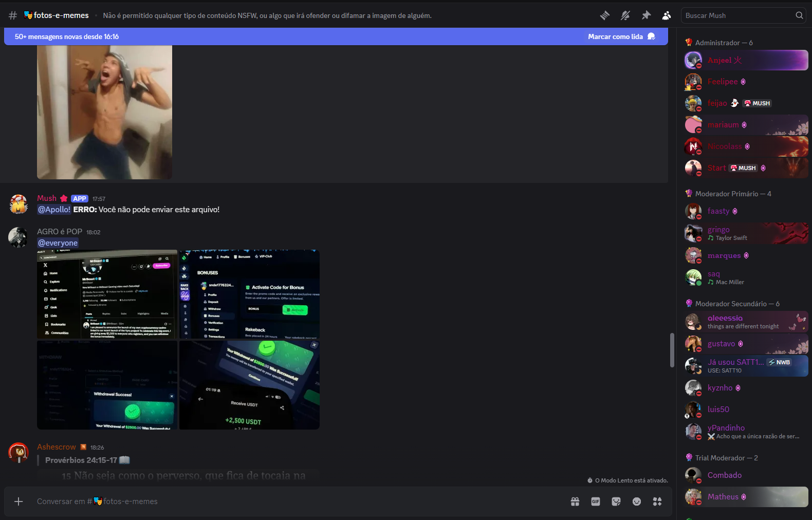812x520 pixels.
Task: Open member yPandinho profile
Action: click(746, 432)
